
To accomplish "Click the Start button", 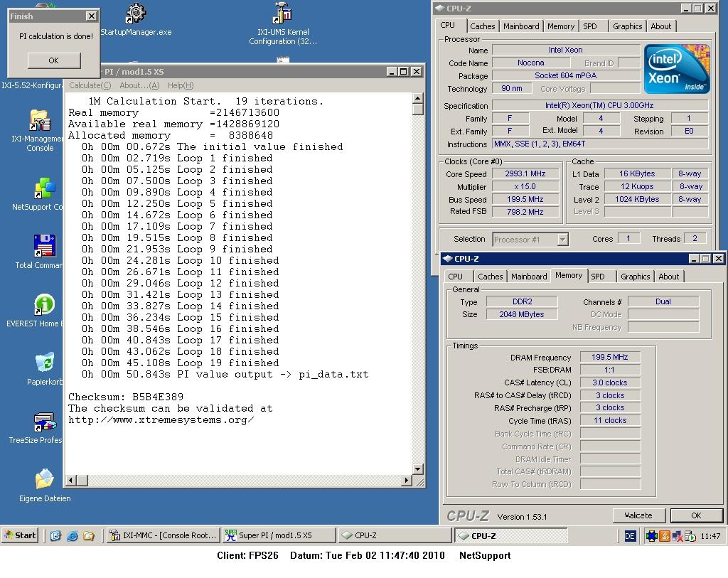I will coord(20,535).
